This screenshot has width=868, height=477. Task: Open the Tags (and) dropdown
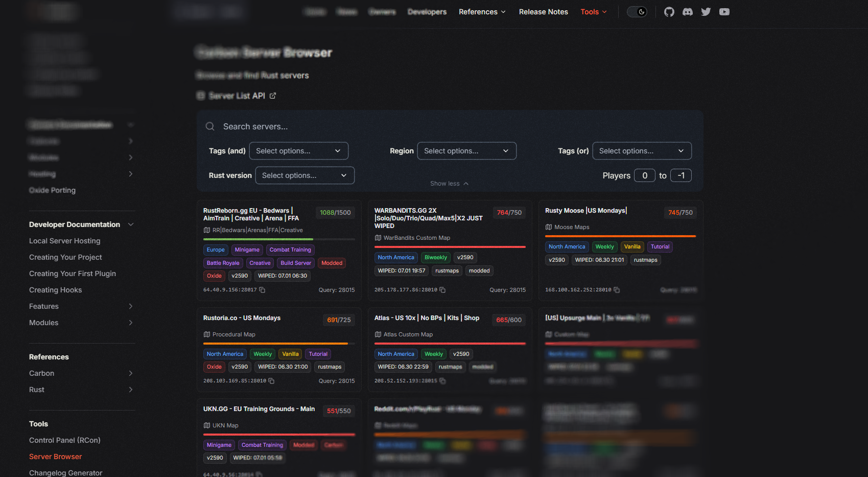[x=298, y=151]
